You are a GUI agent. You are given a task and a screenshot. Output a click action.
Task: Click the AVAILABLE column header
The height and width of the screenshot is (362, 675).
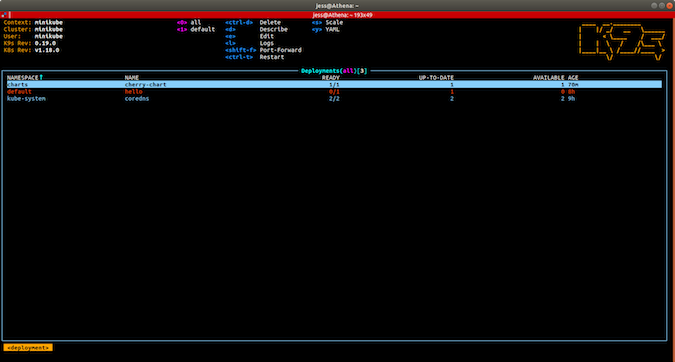548,77
